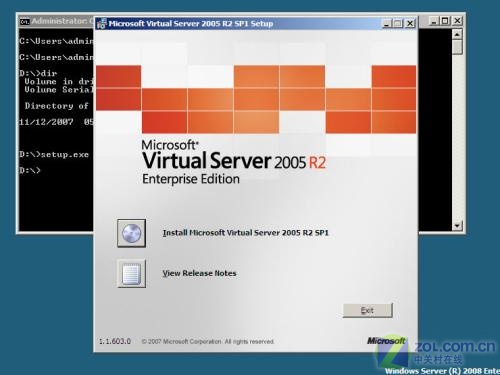Close the Virtual Server Setup window

click(410, 23)
